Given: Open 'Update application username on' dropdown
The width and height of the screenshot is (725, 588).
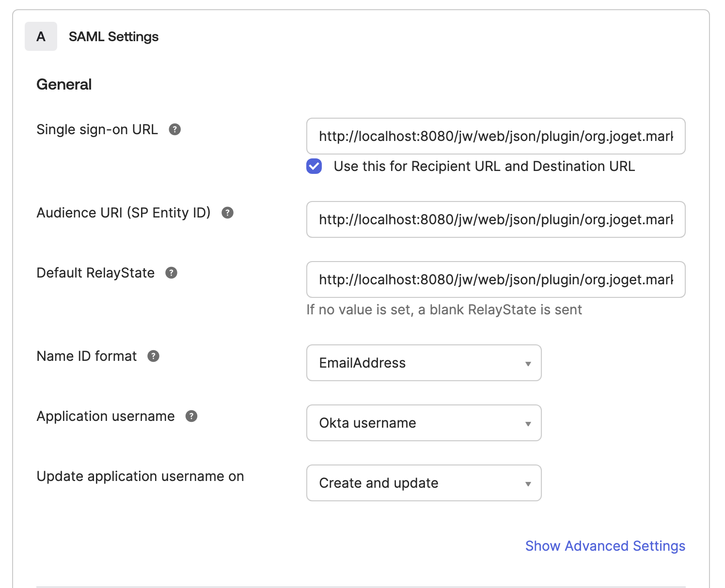Looking at the screenshot, I should pos(424,483).
